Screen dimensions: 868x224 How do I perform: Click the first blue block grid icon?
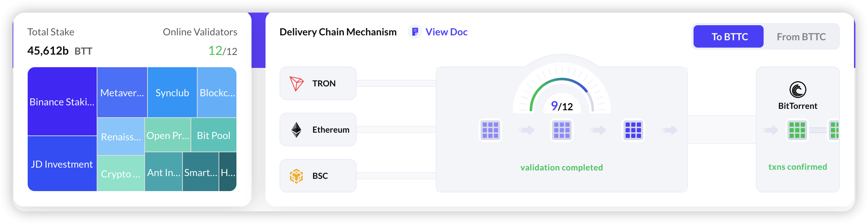pos(490,130)
